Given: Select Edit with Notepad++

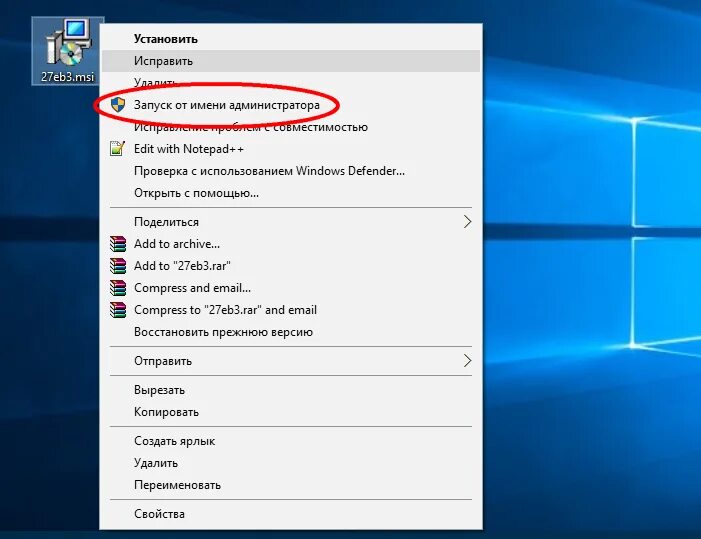Looking at the screenshot, I should point(291,148).
